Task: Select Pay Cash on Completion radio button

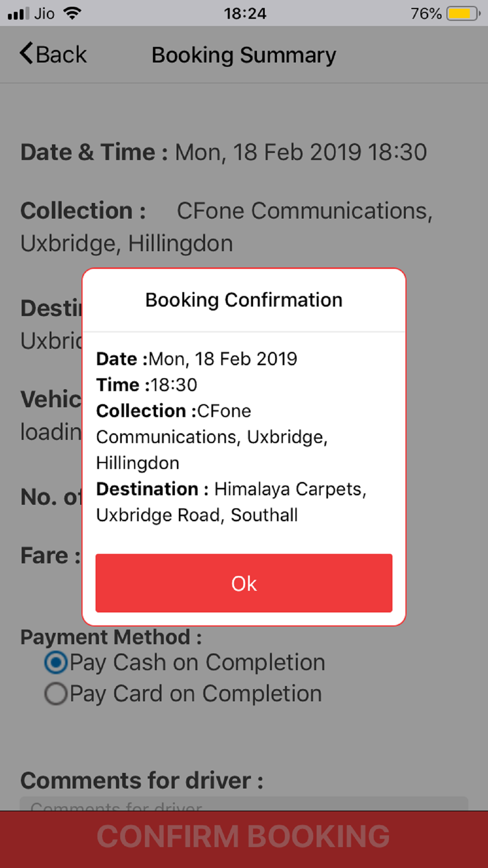Action: pyautogui.click(x=56, y=662)
